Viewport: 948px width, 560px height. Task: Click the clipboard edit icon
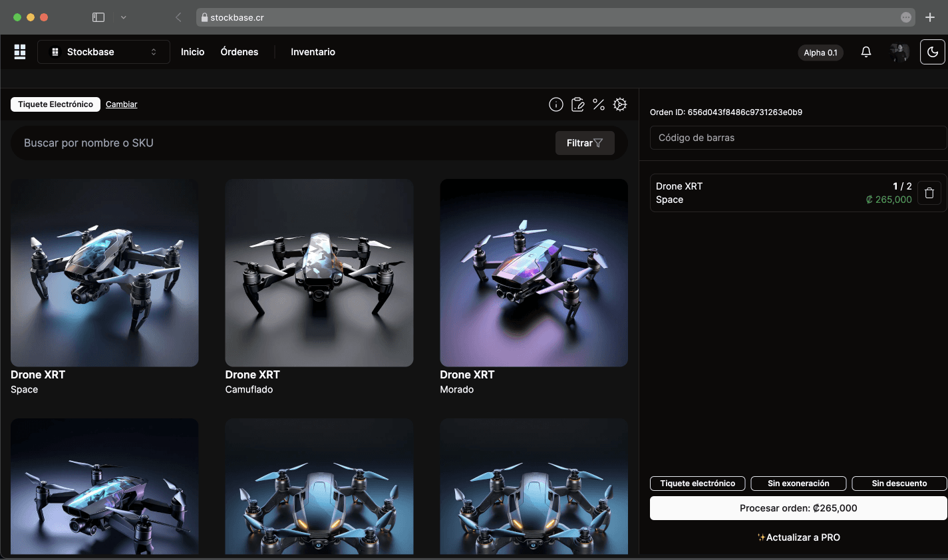coord(577,104)
